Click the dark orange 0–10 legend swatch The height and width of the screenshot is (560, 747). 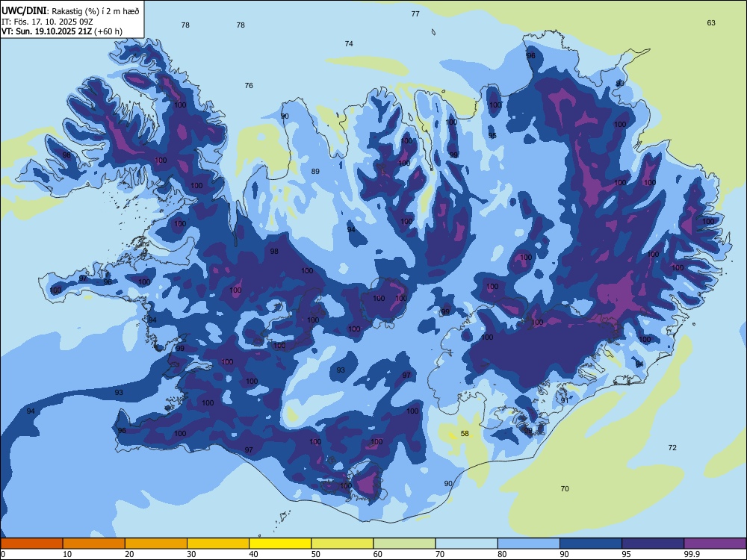click(x=31, y=544)
